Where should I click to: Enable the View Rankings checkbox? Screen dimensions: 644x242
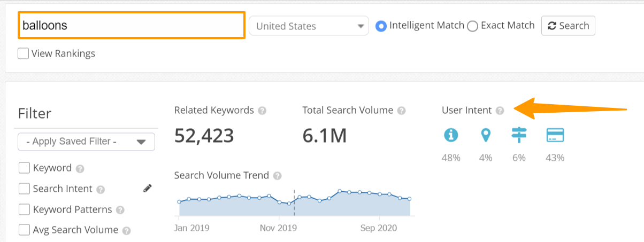point(24,53)
